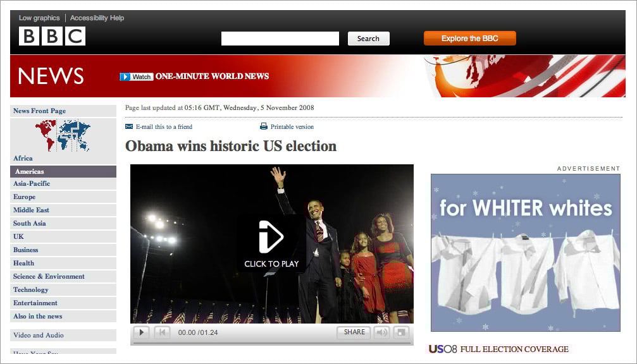Click the video progress bar below the controls
Screen dimensions: 637x364
point(271,343)
